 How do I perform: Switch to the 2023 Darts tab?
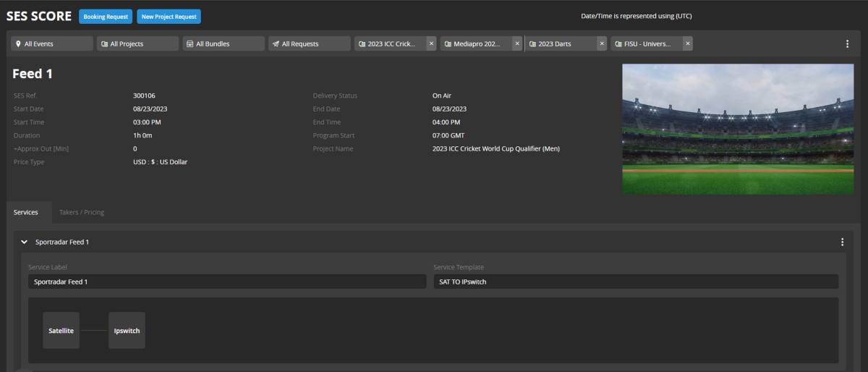560,43
